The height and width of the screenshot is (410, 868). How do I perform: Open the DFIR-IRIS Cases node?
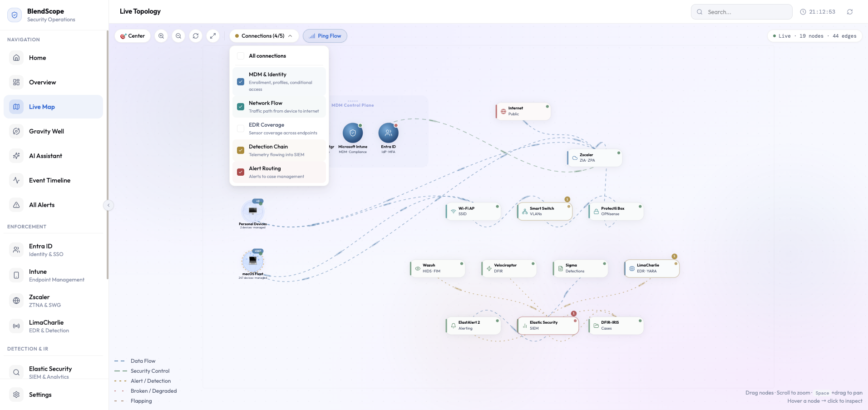(x=616, y=326)
